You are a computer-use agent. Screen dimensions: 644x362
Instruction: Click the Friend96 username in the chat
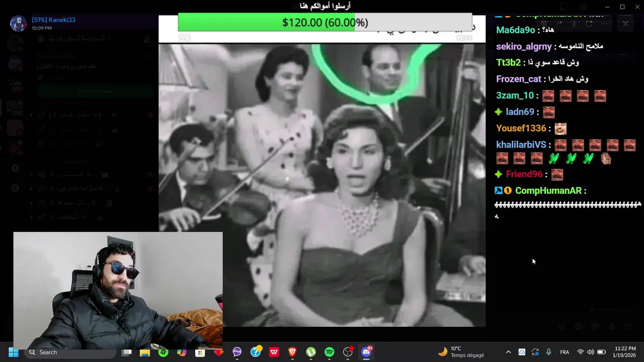(524, 174)
